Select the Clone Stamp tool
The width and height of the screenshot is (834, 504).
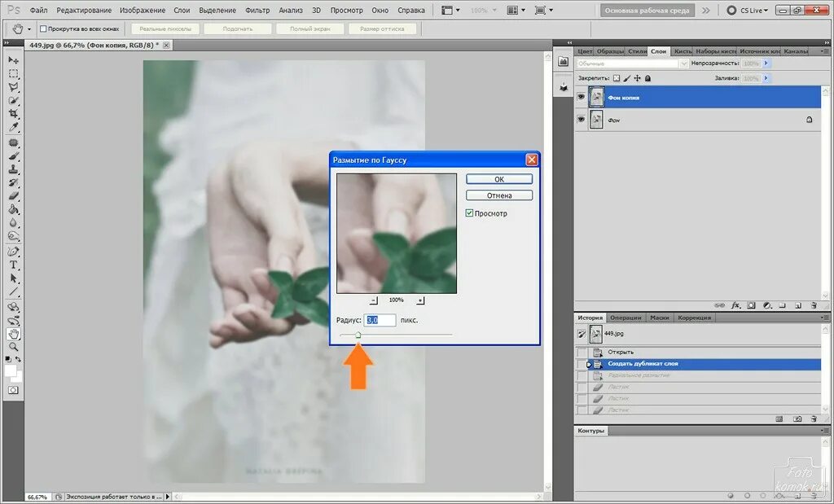(13, 169)
